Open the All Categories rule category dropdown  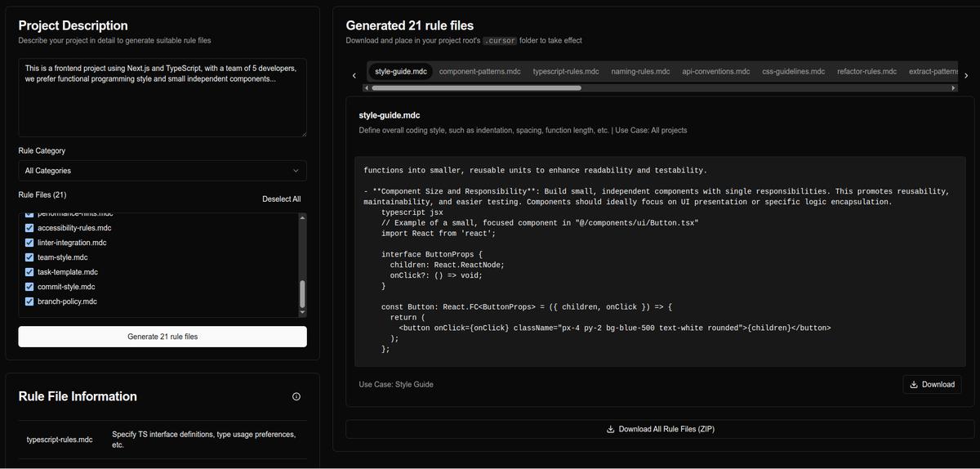click(x=163, y=171)
